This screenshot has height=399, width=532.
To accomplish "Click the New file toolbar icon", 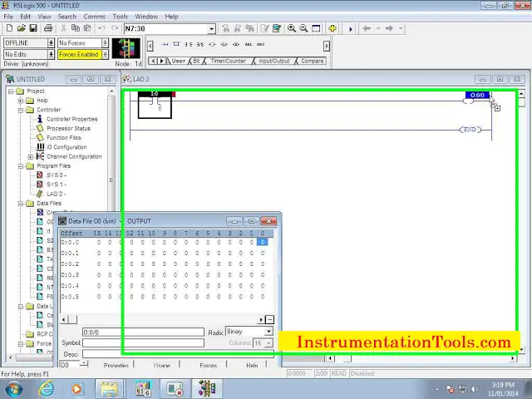I will 9,28.
